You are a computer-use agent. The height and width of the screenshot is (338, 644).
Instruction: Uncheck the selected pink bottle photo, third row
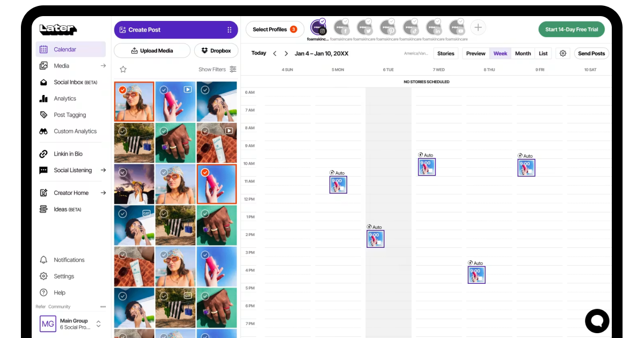[205, 172]
